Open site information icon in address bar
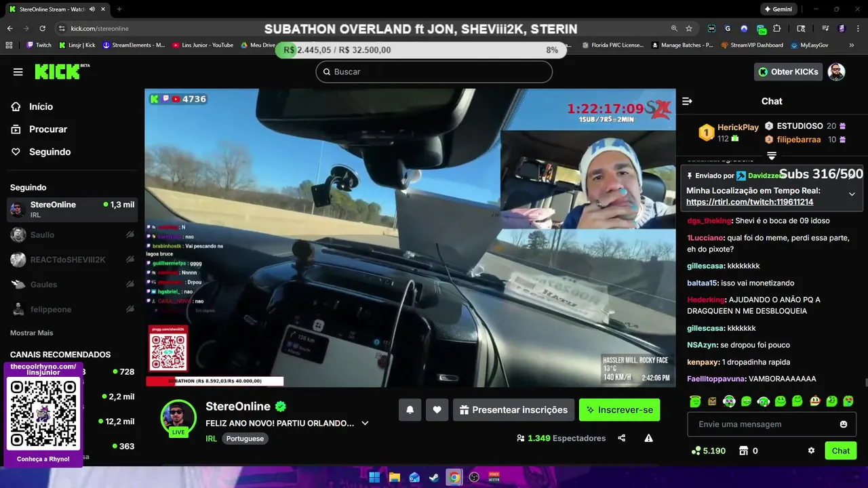The width and height of the screenshot is (868, 488). point(62,28)
